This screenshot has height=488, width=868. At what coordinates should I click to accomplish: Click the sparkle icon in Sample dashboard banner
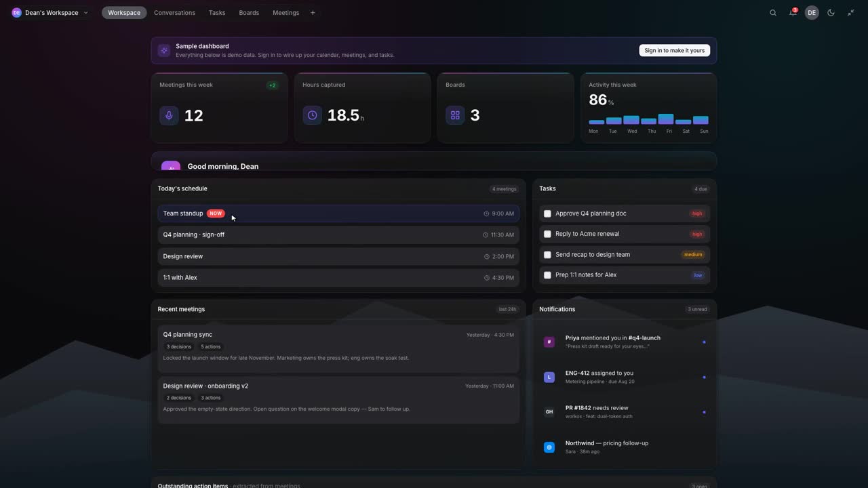(164, 50)
